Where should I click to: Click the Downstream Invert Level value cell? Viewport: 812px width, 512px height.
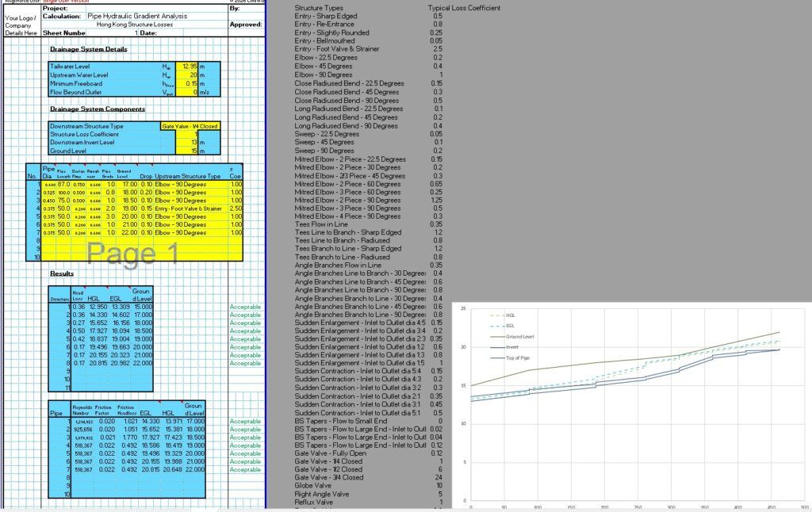click(186, 143)
